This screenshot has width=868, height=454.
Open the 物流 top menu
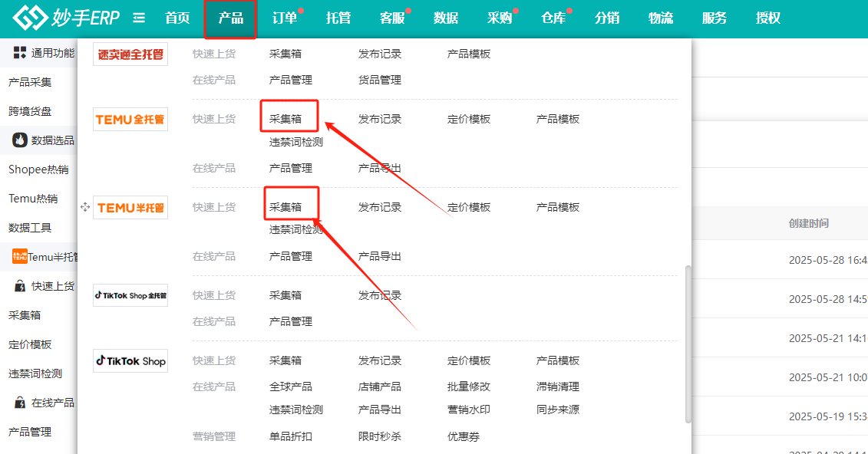(661, 18)
